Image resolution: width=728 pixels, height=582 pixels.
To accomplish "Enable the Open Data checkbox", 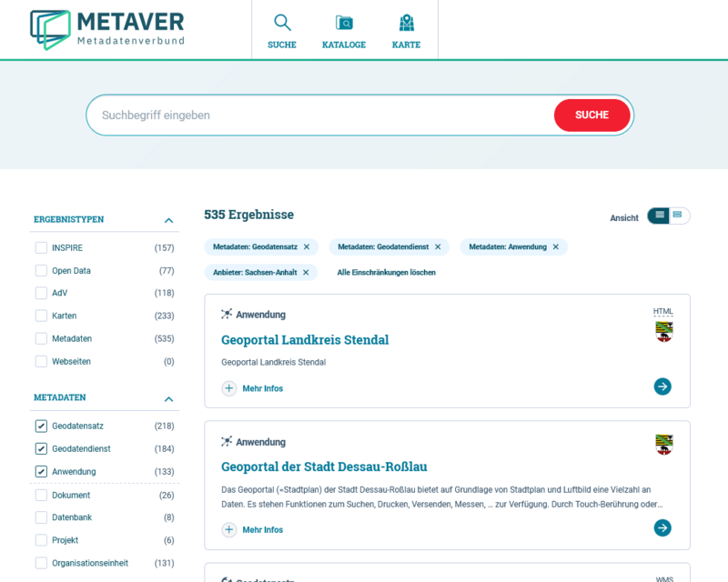I will click(x=41, y=271).
